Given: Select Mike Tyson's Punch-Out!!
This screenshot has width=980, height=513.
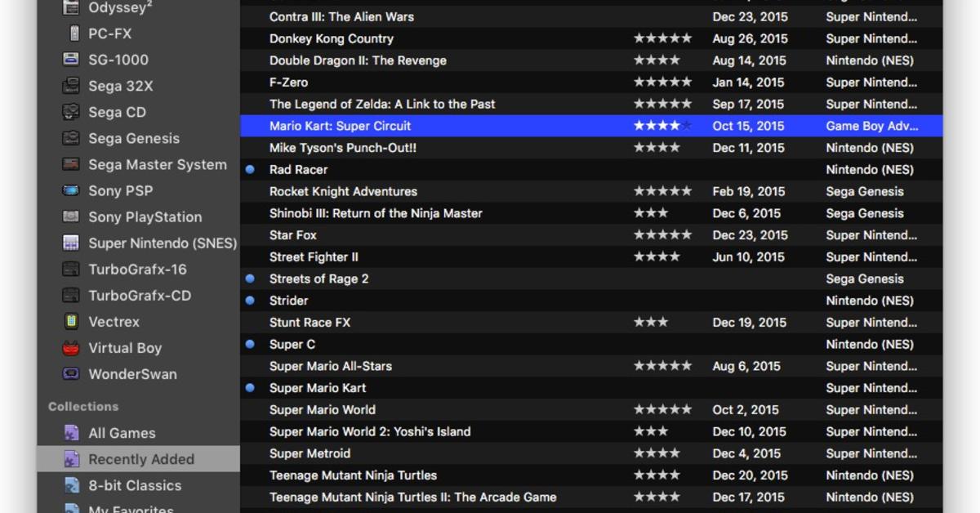Looking at the screenshot, I should [343, 148].
